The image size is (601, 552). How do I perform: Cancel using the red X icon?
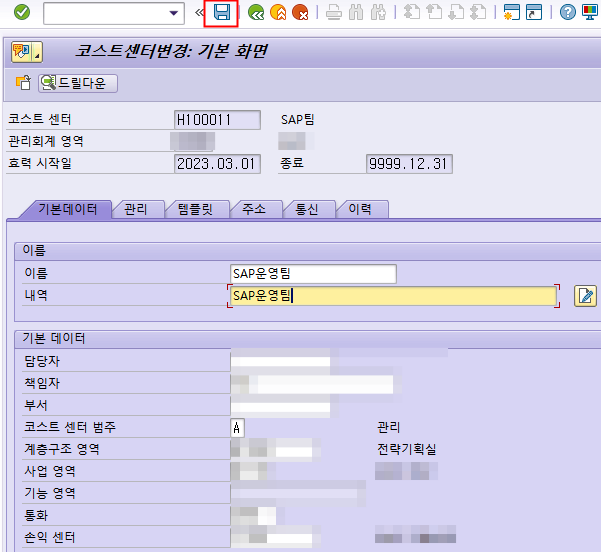pos(300,13)
